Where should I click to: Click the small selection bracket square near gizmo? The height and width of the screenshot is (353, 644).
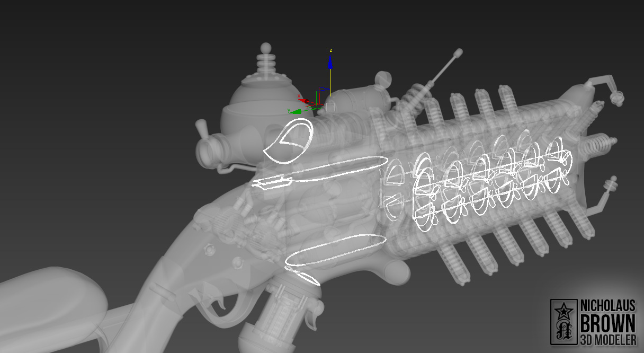pos(330,107)
